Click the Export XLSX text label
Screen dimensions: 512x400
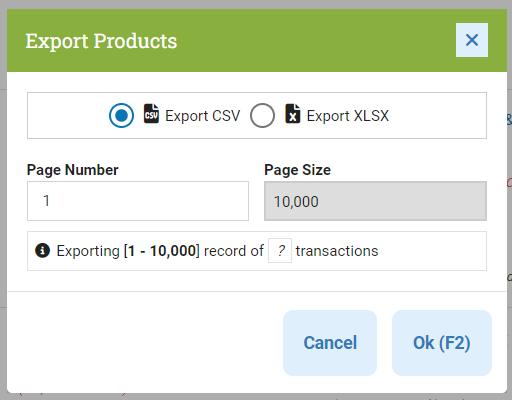click(348, 116)
